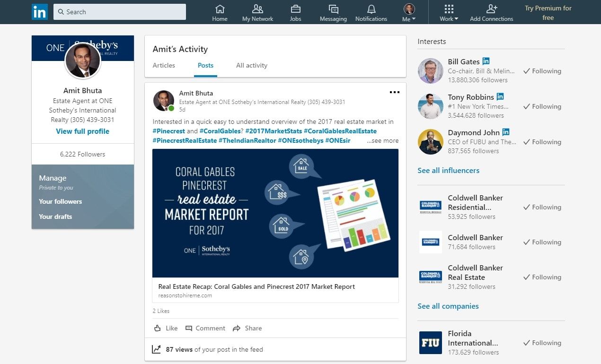Screen dimensions: 601x364
Task: Click Try Premium for free link
Action: point(548,13)
